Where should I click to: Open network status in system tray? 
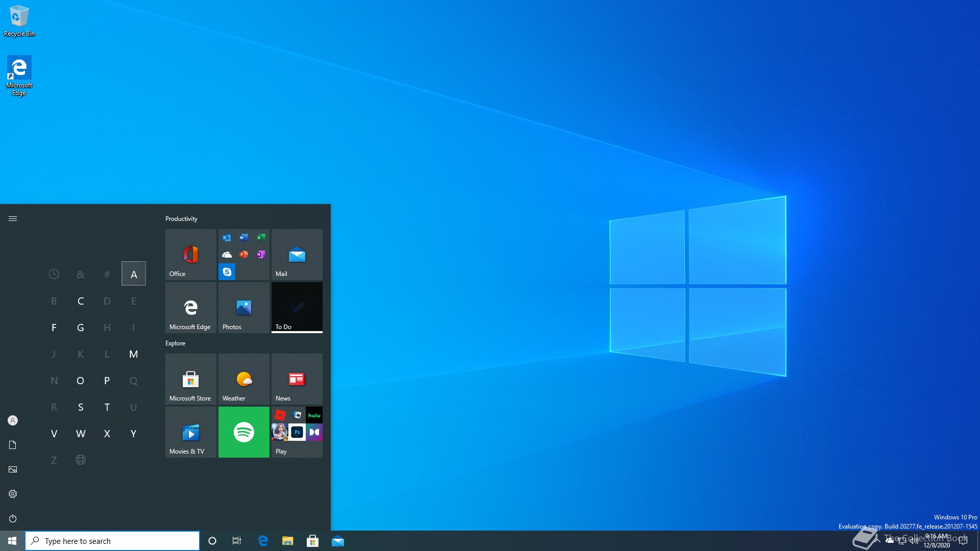click(x=902, y=541)
